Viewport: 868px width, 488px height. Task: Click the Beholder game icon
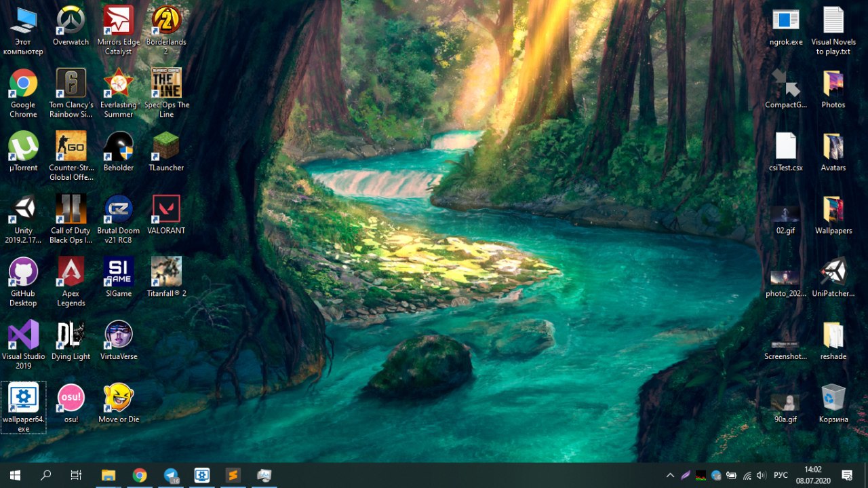pyautogui.click(x=119, y=151)
